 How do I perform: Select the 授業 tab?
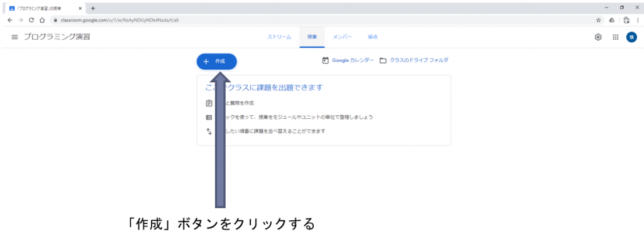(x=312, y=37)
